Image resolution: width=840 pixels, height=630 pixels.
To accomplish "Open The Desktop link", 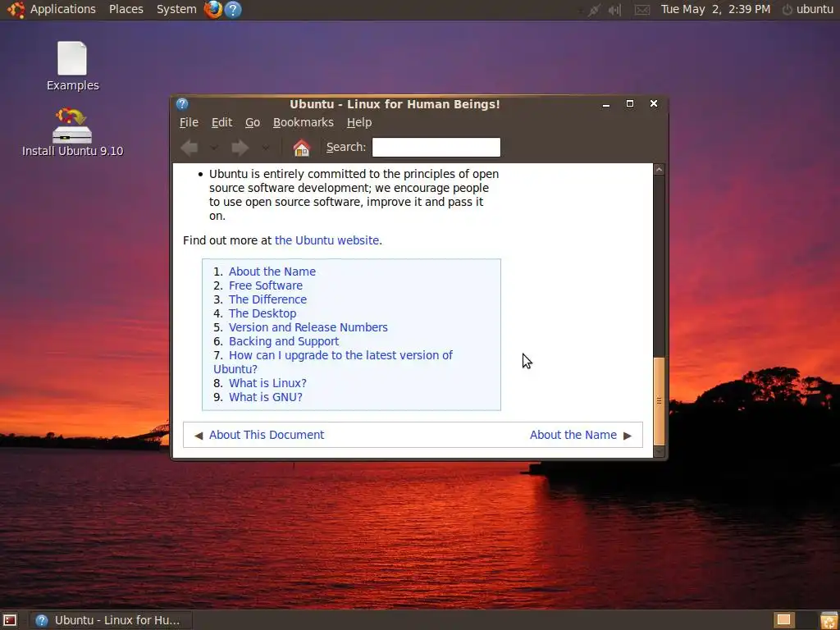I will click(262, 313).
